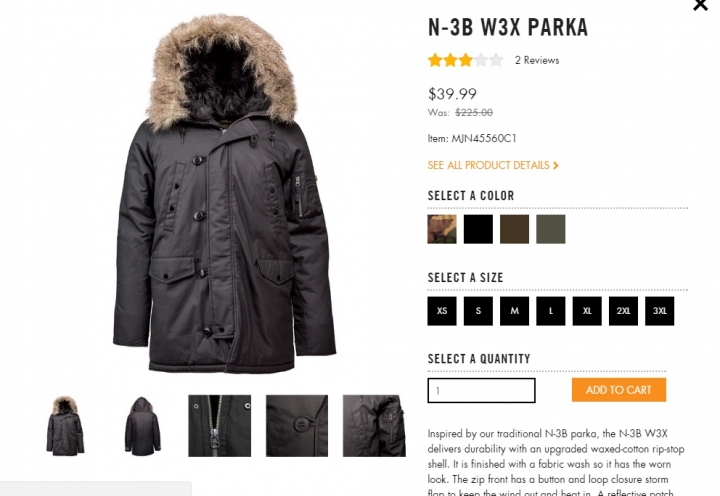Select size XL
Screen dimensions: 720x496
tap(587, 311)
